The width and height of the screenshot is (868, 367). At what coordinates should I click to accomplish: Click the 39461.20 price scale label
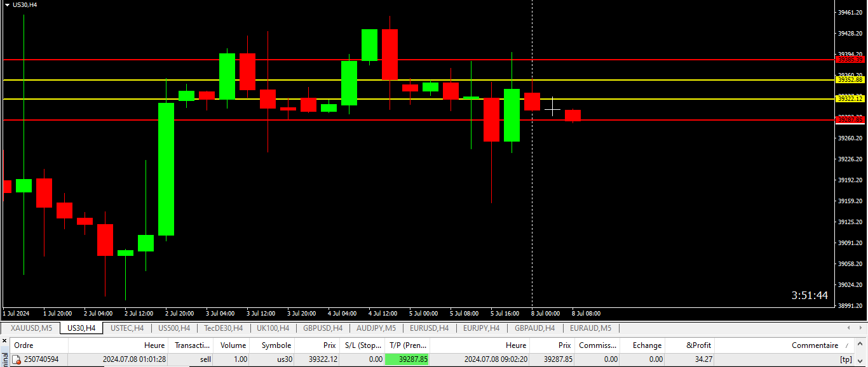[x=850, y=12]
